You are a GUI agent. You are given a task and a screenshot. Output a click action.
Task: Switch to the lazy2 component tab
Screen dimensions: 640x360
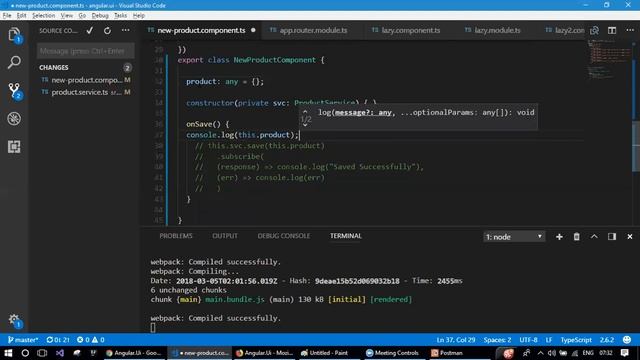coord(565,31)
